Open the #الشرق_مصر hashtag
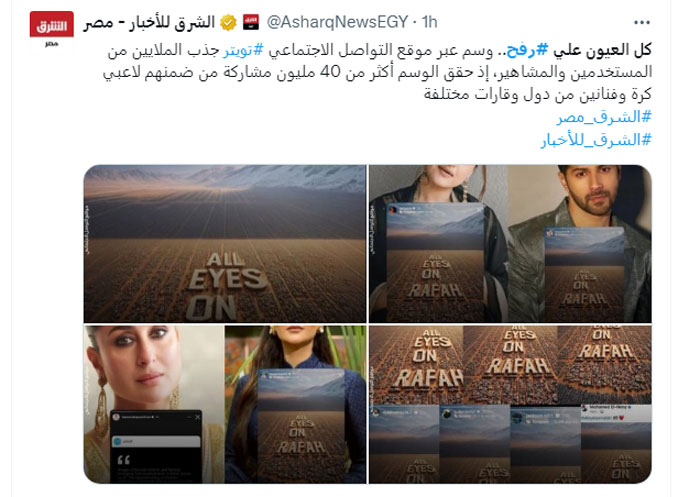The height and width of the screenshot is (497, 700). coord(604,117)
